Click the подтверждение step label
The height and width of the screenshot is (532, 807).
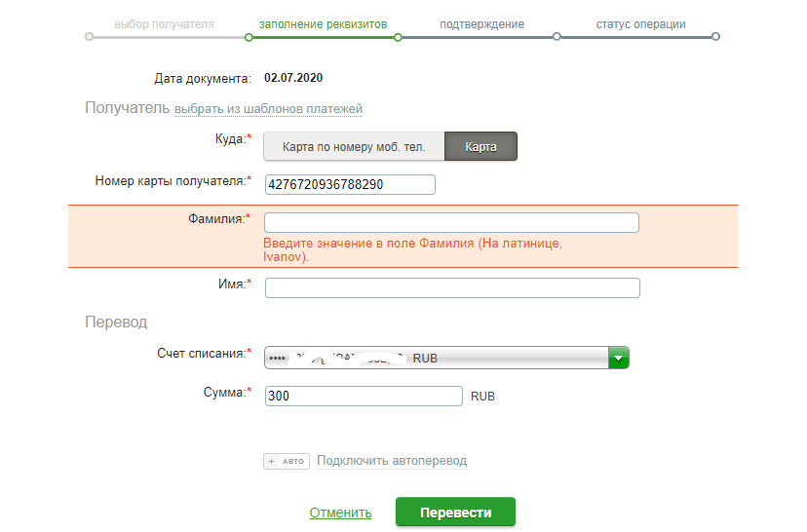pyautogui.click(x=481, y=24)
